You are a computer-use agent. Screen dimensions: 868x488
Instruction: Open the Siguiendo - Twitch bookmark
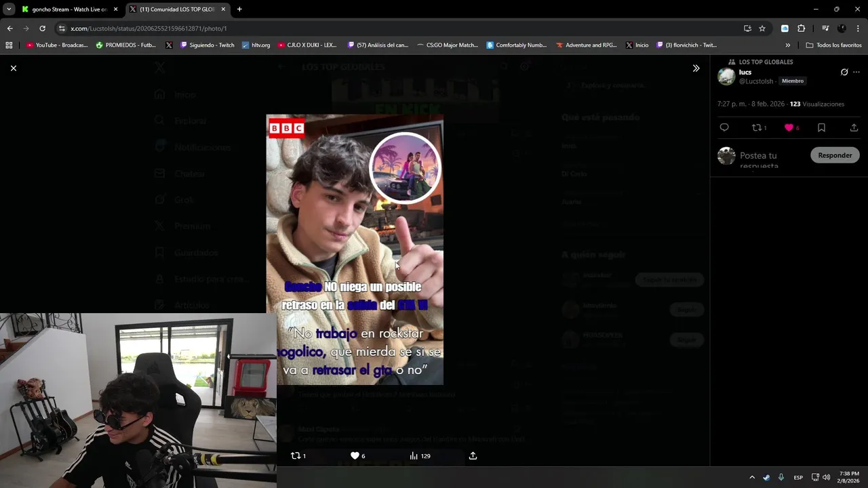point(207,45)
